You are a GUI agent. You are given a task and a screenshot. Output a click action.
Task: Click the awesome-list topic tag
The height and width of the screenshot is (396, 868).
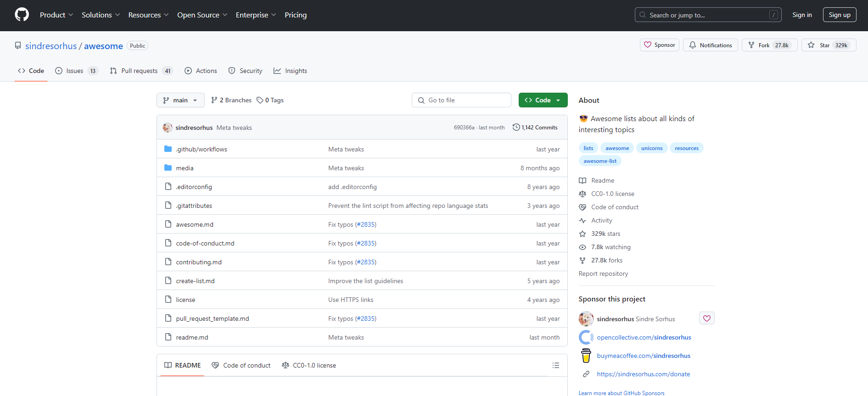[600, 161]
